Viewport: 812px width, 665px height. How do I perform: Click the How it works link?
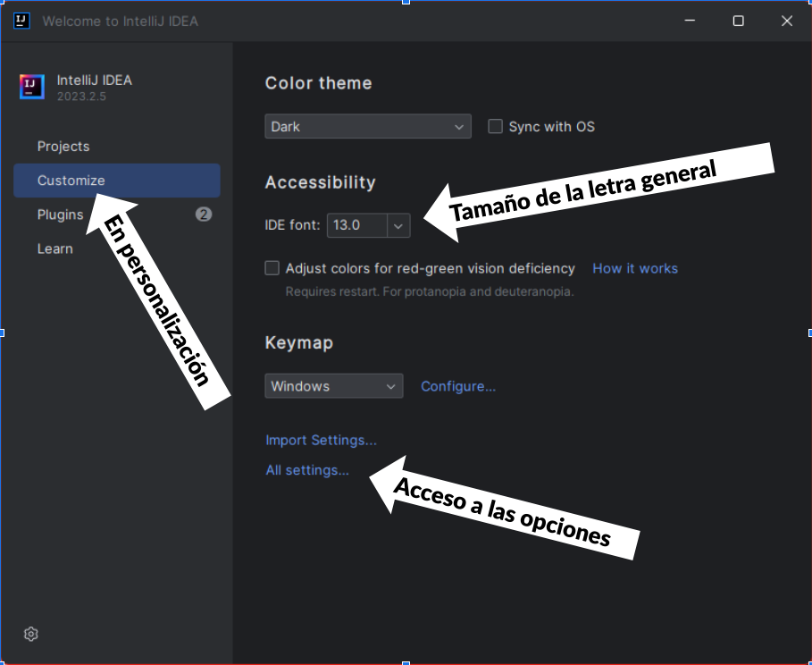pyautogui.click(x=634, y=268)
